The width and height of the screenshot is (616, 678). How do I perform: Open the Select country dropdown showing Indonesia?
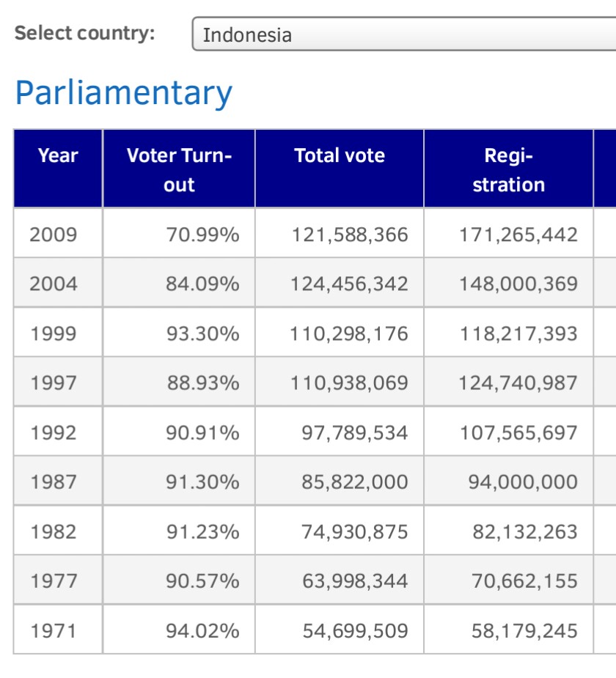pos(403,34)
